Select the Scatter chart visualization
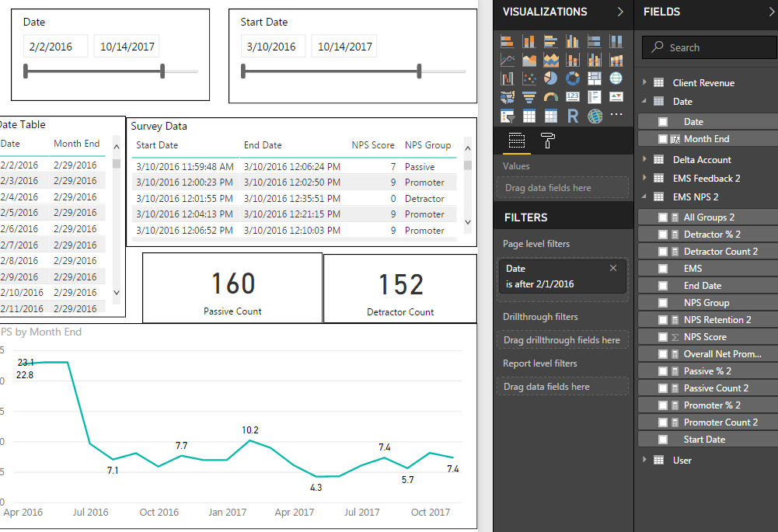Viewport: 778px width, 532px height. click(x=529, y=78)
